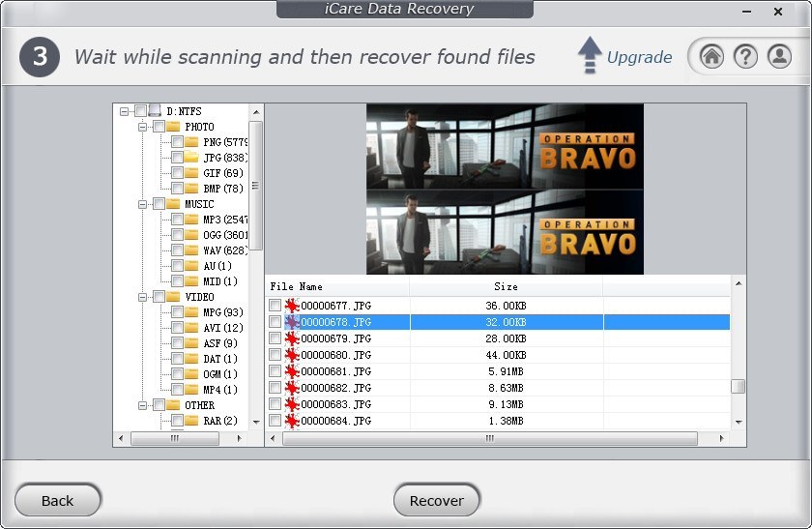Click the file icon of 00000683.JPG
This screenshot has height=529, width=812.
(292, 404)
